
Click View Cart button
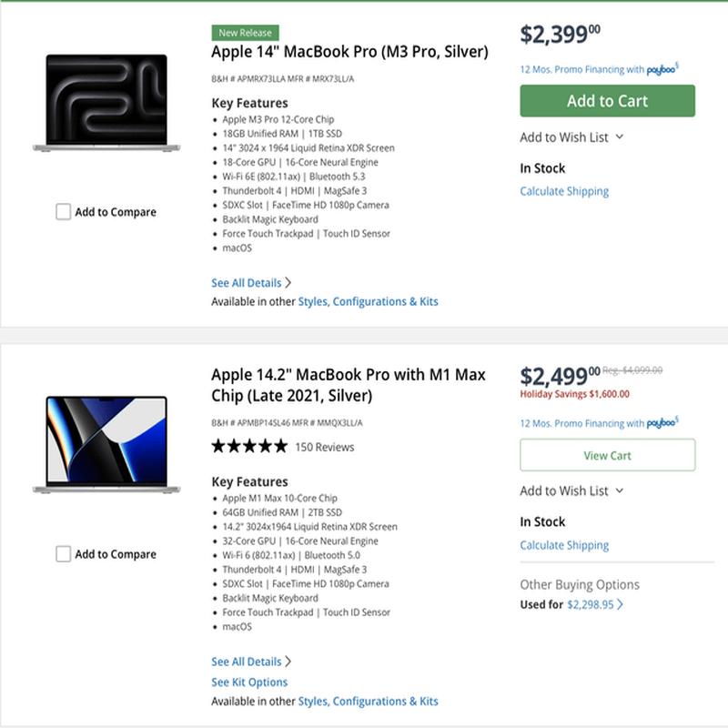pyautogui.click(x=607, y=455)
